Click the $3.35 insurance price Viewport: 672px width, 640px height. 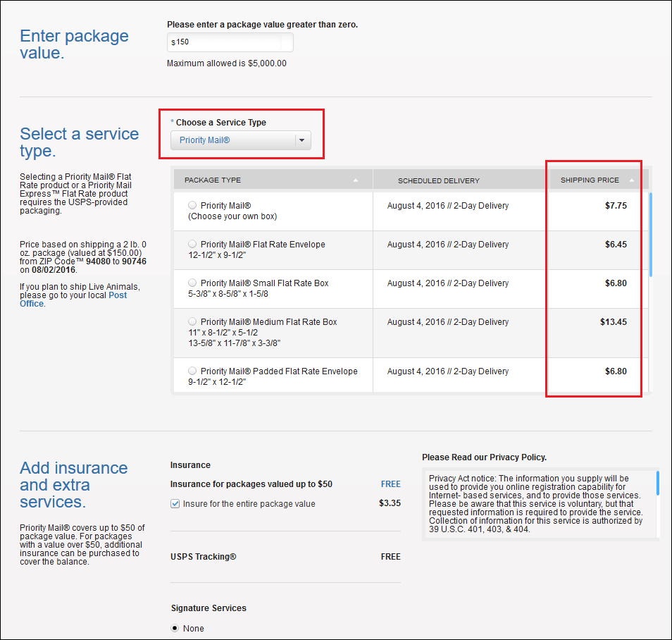coord(390,503)
